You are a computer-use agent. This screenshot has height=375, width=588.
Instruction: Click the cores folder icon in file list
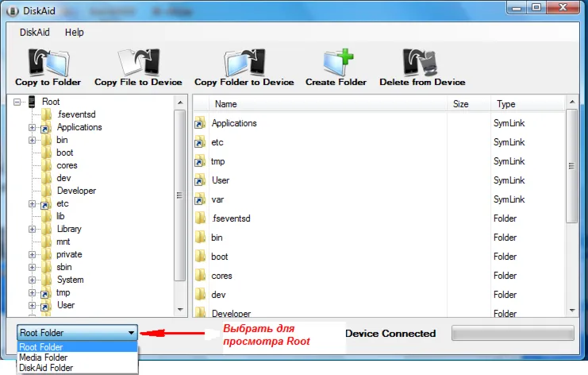200,276
